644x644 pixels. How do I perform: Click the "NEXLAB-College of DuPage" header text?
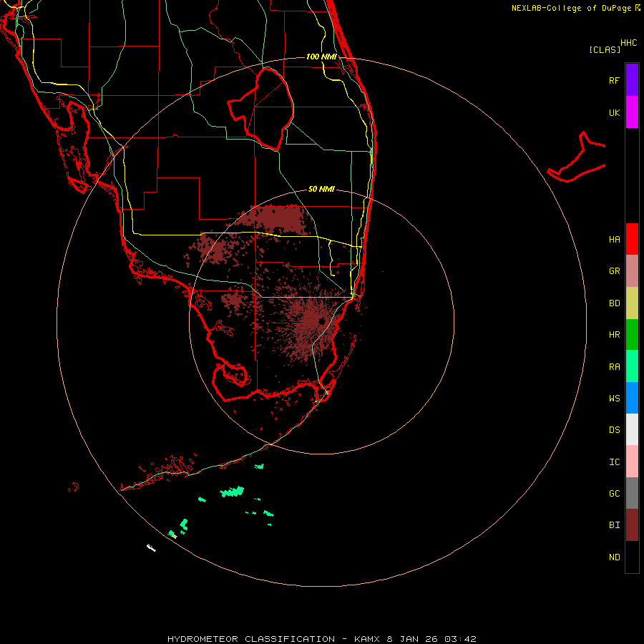click(x=571, y=8)
